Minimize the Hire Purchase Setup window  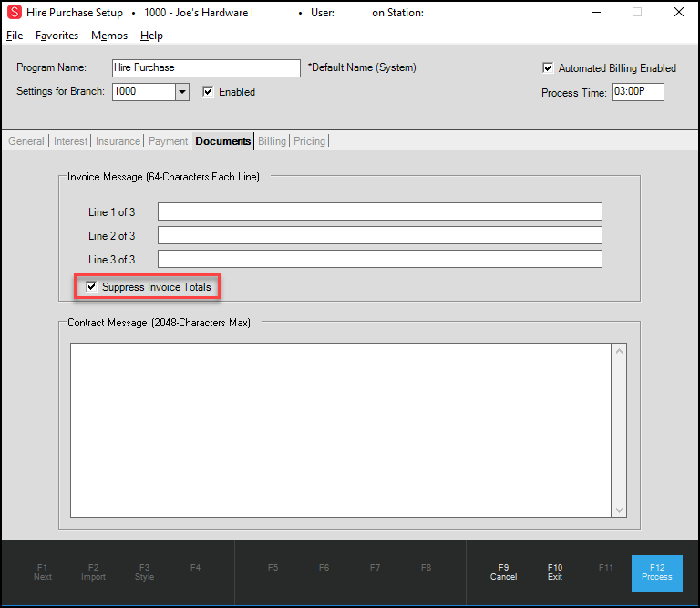pos(596,12)
